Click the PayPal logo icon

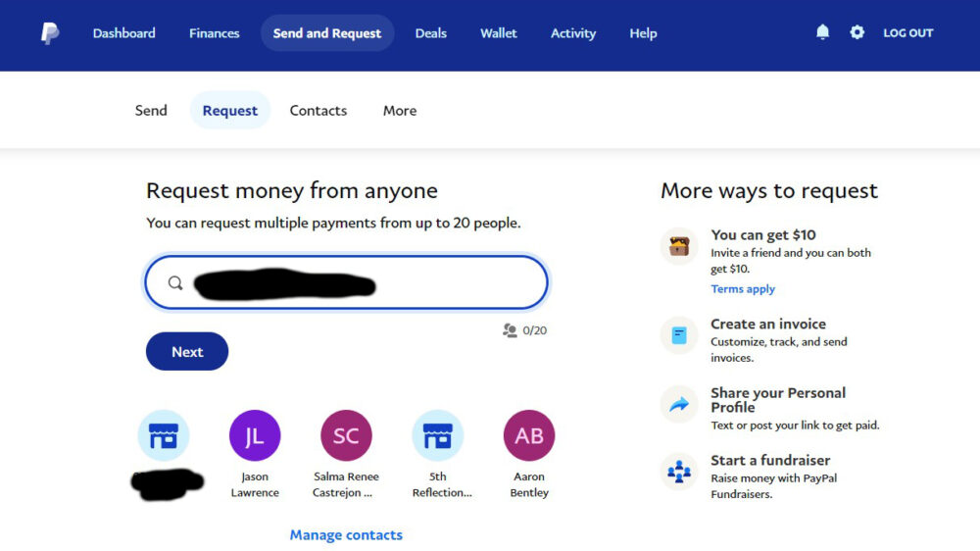[x=50, y=33]
